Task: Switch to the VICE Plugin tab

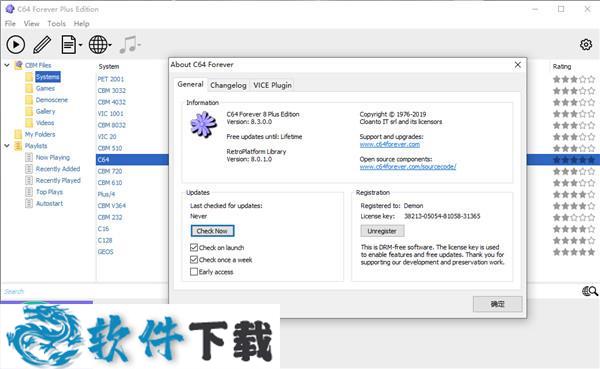Action: pos(272,85)
